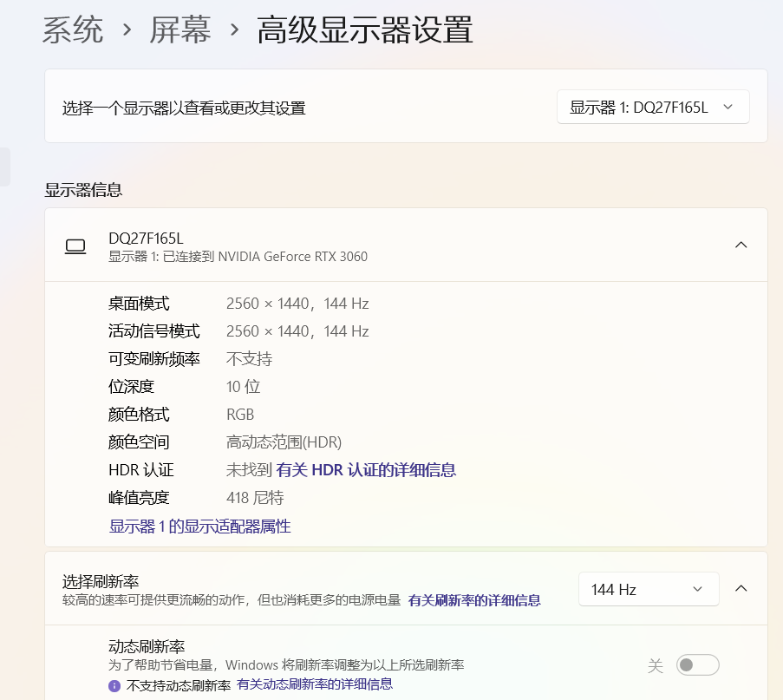Open 有关 HDR 认证的详细信息 link
The image size is (783, 700).
pos(366,470)
